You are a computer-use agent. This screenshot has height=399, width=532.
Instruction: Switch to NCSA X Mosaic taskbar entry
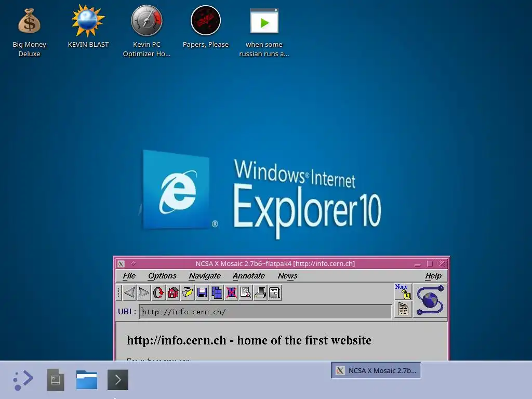pyautogui.click(x=376, y=370)
